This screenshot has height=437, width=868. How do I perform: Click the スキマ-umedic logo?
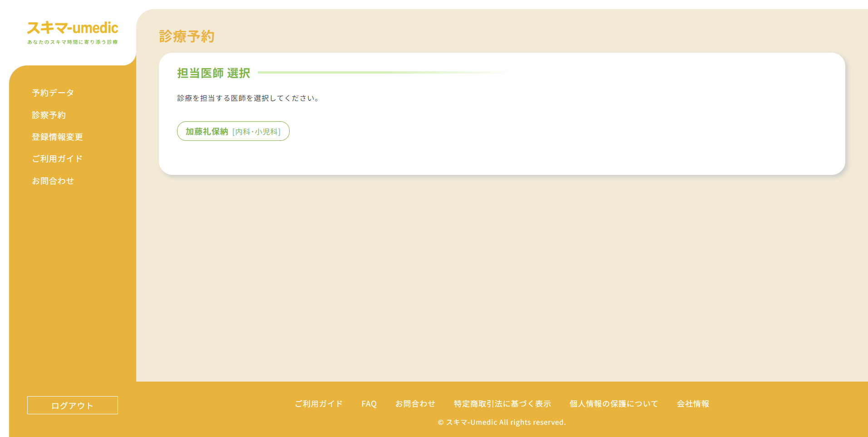(x=73, y=28)
